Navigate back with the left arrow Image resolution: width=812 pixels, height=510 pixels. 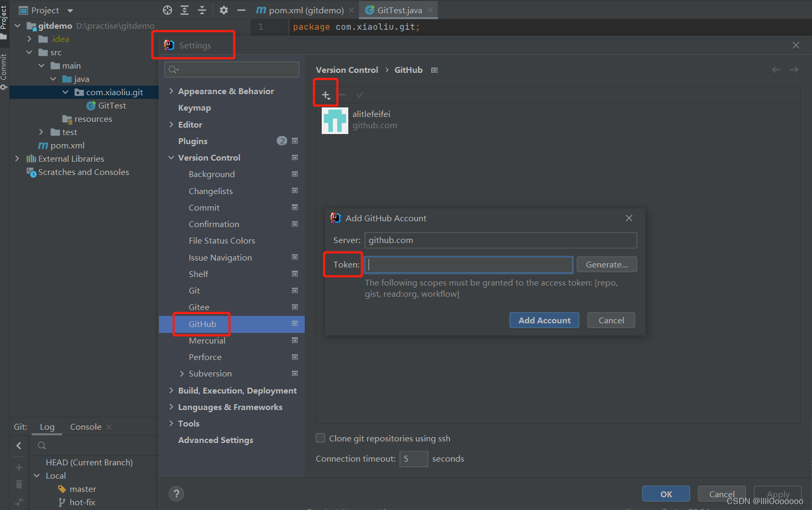[776, 70]
